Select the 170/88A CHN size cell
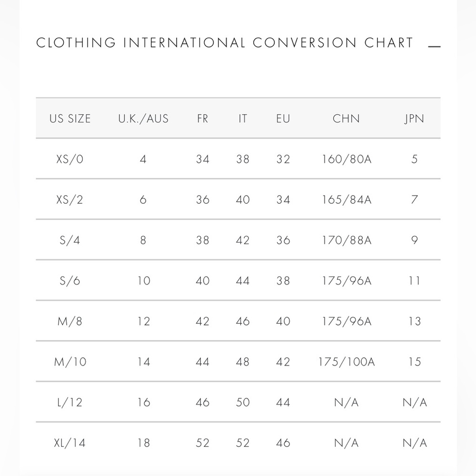476x476 pixels. point(347,240)
